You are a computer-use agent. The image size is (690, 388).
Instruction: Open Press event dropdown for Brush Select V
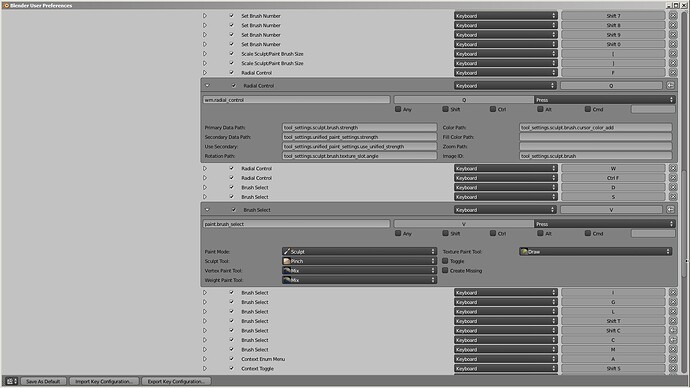tap(604, 224)
